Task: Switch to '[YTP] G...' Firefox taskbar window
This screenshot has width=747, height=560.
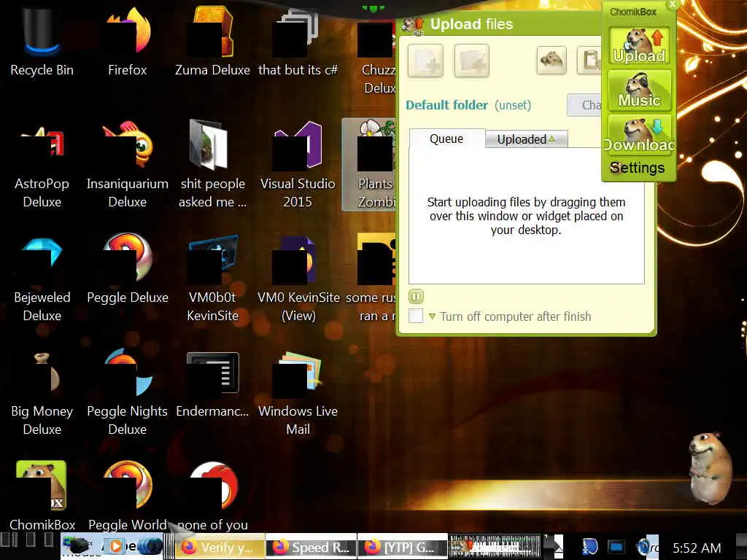Action: (403, 547)
